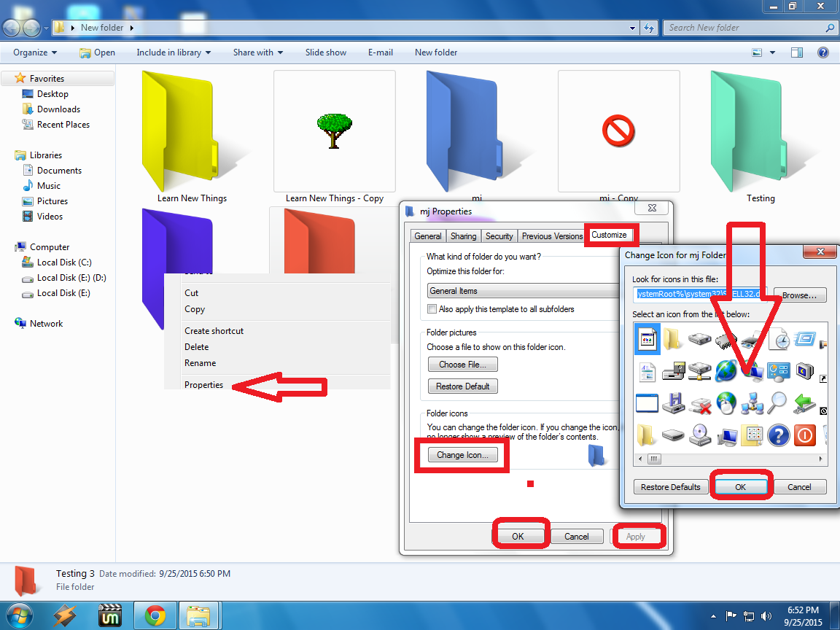
Task: Switch to the Sharing tab
Action: [x=463, y=236]
